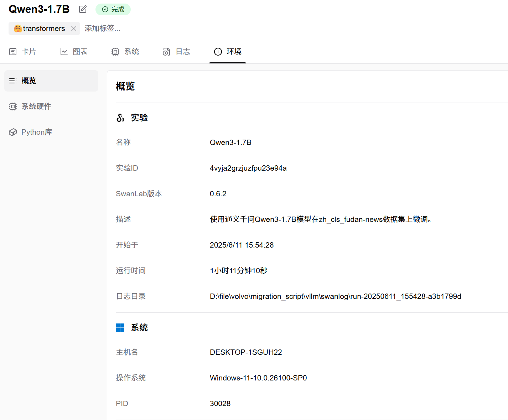The width and height of the screenshot is (508, 420).
Task: Click the Qwen3-1.7B page title
Action: click(x=39, y=9)
